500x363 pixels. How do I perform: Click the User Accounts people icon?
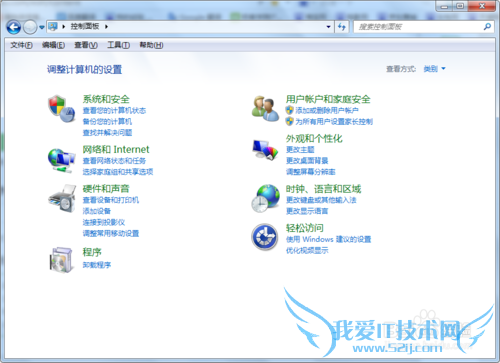point(265,109)
